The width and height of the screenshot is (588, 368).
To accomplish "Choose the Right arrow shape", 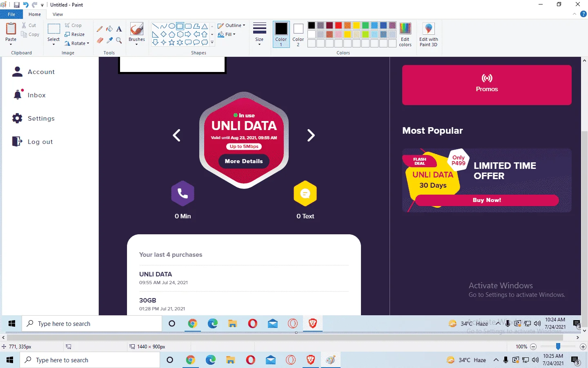I will (x=188, y=34).
